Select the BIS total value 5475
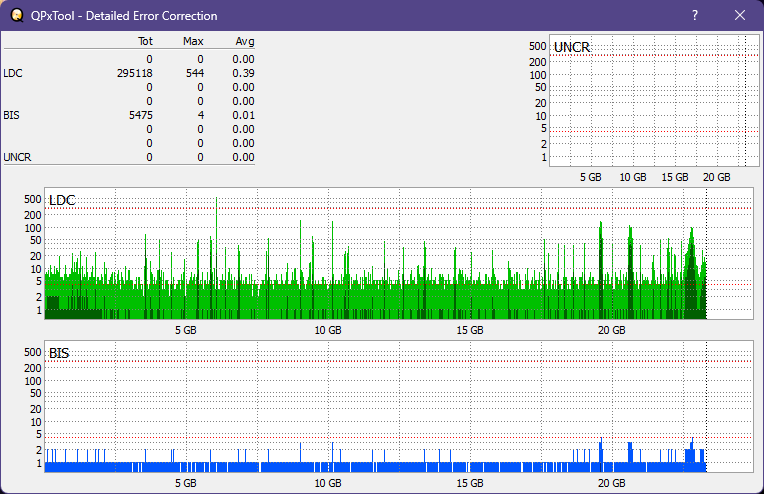Image resolution: width=764 pixels, height=494 pixels. [141, 115]
